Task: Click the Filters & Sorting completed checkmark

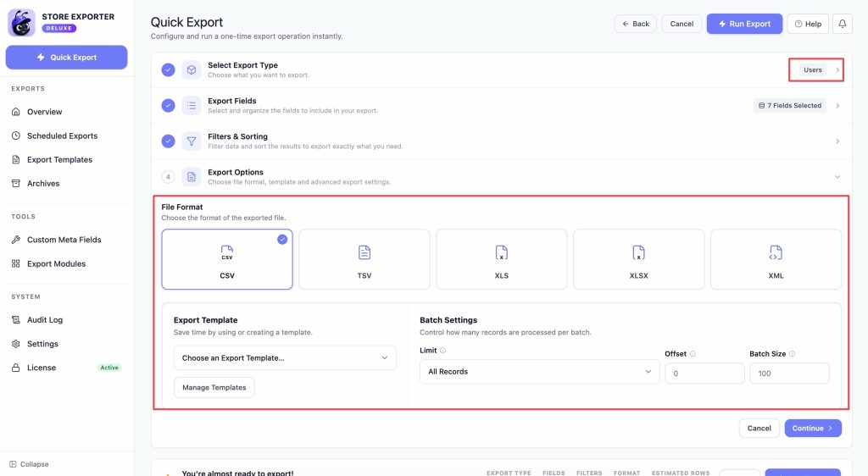Action: (169, 141)
